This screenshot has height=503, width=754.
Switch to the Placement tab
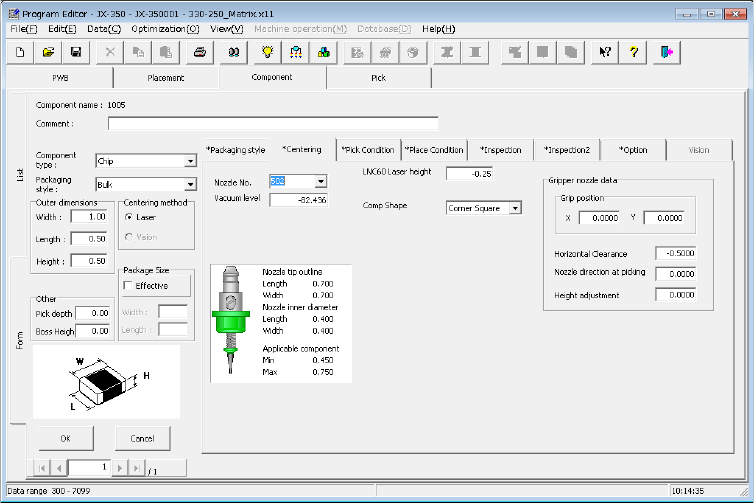[166, 76]
